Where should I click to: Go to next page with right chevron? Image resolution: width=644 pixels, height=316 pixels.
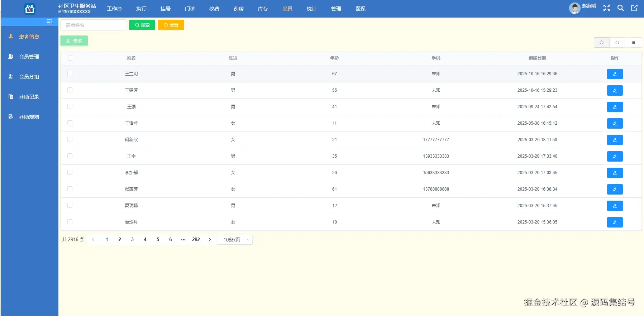click(210, 240)
